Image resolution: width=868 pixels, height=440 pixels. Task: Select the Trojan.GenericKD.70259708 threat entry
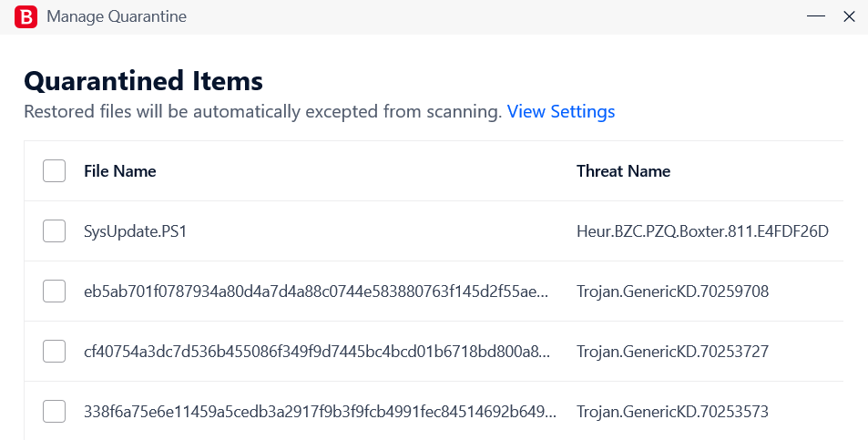click(672, 292)
